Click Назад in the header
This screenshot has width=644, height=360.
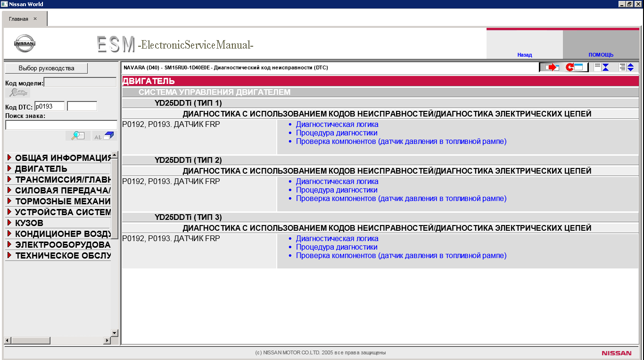click(524, 55)
